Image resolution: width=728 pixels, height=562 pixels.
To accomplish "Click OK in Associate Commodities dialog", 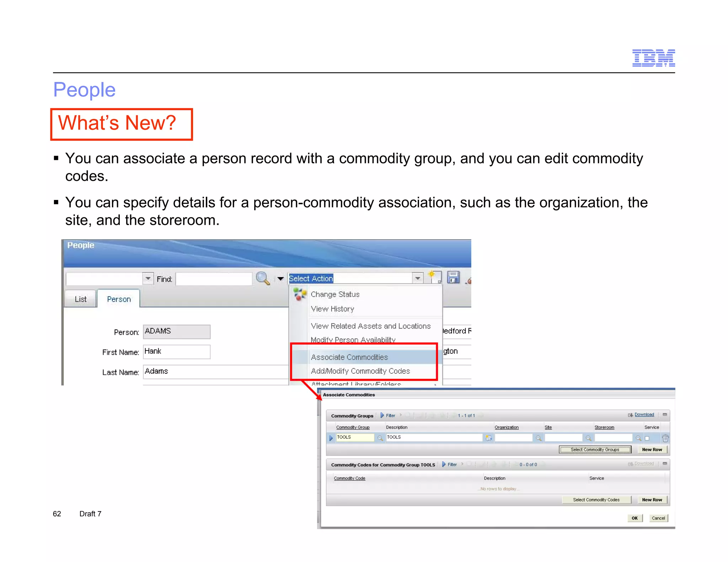I will click(x=635, y=518).
